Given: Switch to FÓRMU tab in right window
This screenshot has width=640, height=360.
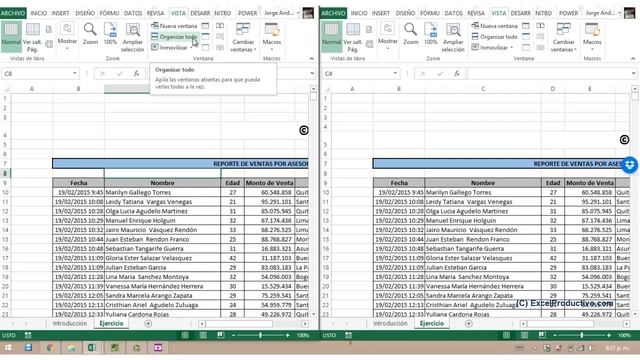Looking at the screenshot, I should click(x=430, y=13).
